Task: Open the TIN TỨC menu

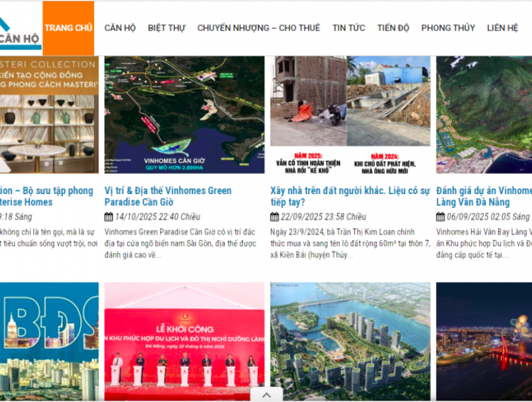Action: point(349,28)
